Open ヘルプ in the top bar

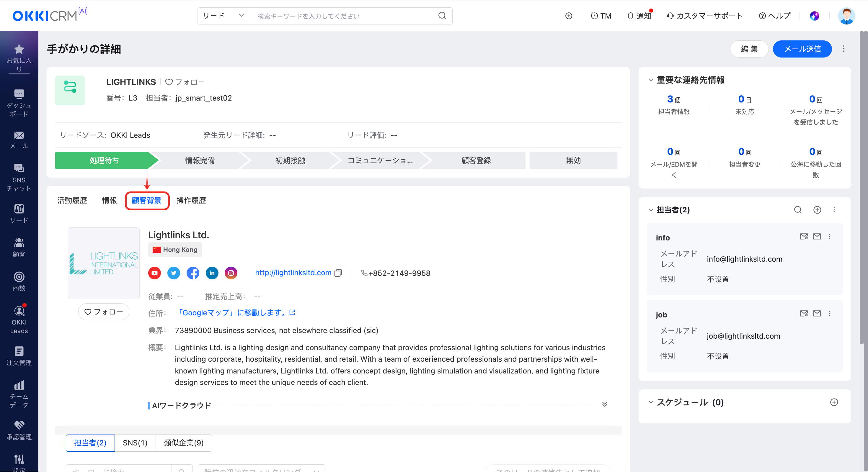(775, 16)
